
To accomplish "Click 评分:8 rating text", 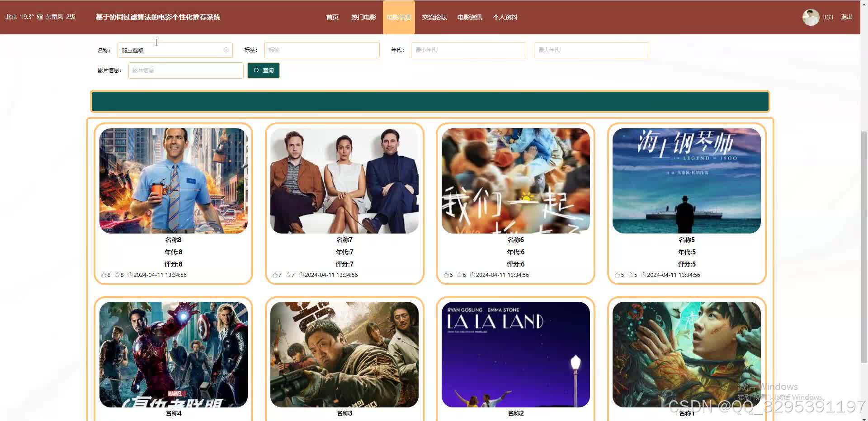I will coord(174,264).
